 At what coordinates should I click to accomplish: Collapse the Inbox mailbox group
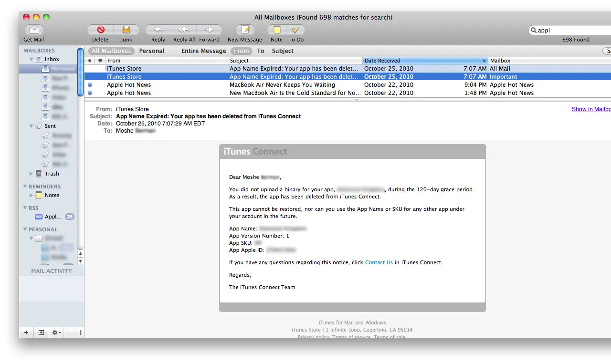click(32, 60)
